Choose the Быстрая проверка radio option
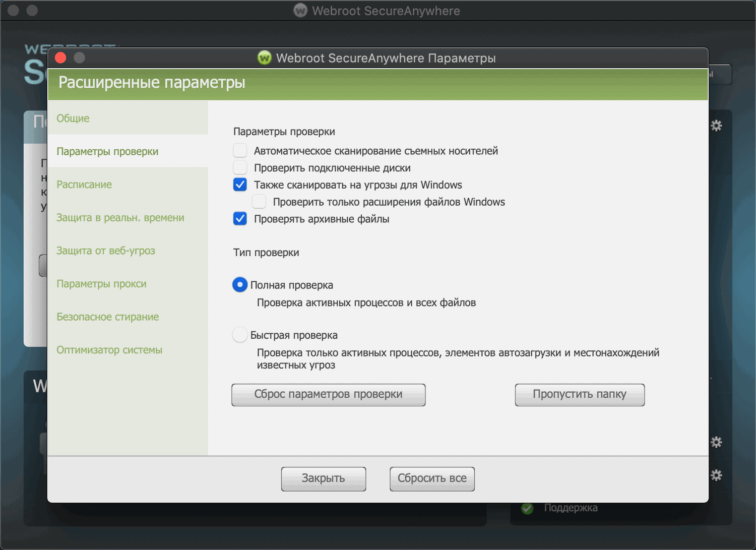The image size is (756, 550). 240,335
